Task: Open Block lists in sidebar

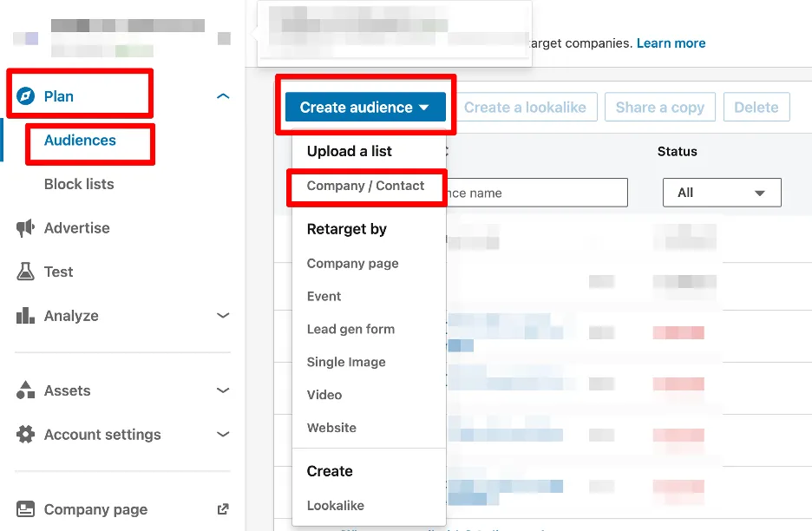Action: tap(79, 184)
